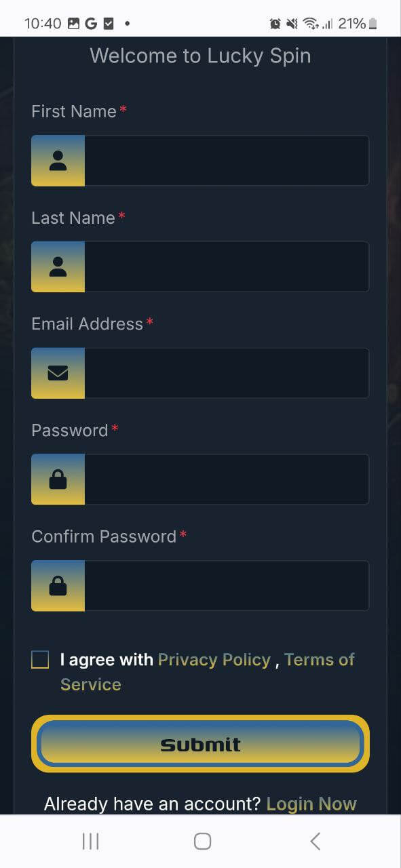
Task: Open the Terms of Service link
Action: click(208, 672)
